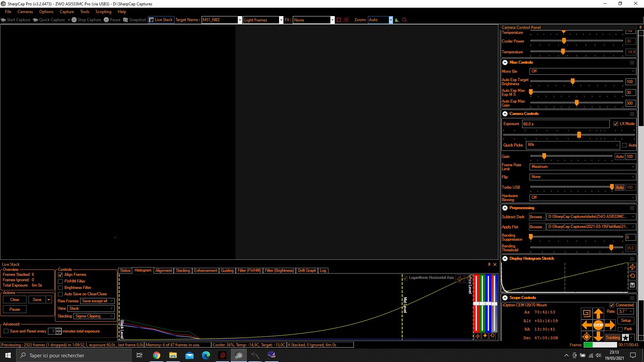Open Google Chrome from the taskbar
Viewport: 644px width, 362px height.
[x=156, y=355]
